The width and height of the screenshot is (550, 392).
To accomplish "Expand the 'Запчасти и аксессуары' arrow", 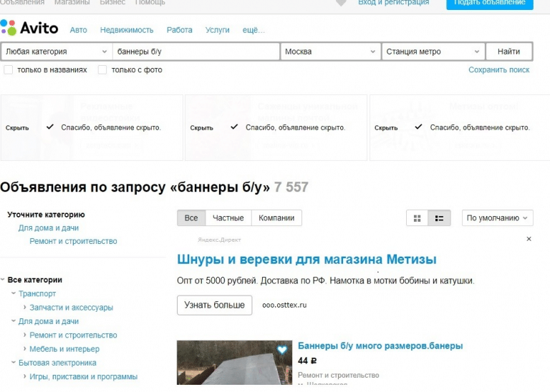I will (24, 307).
